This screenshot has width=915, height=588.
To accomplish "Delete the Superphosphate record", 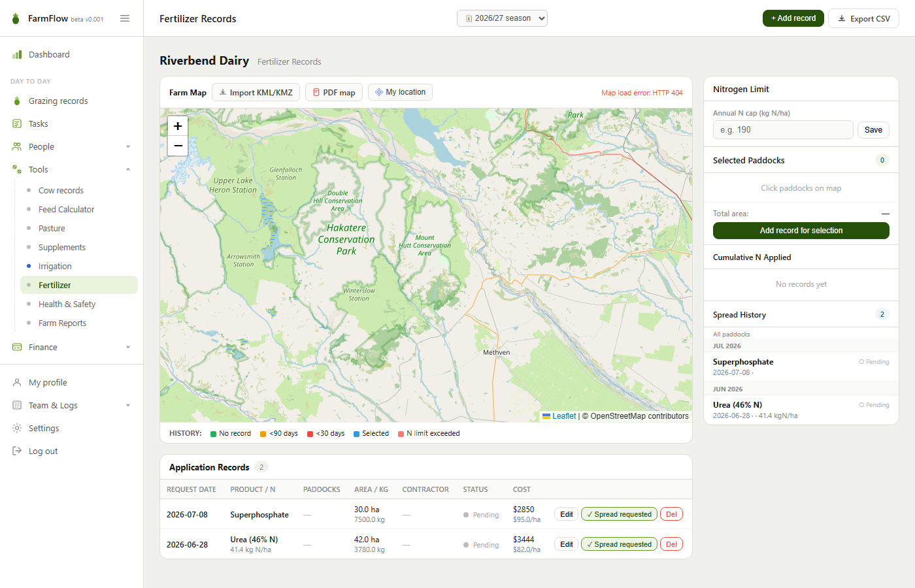I will 671,514.
